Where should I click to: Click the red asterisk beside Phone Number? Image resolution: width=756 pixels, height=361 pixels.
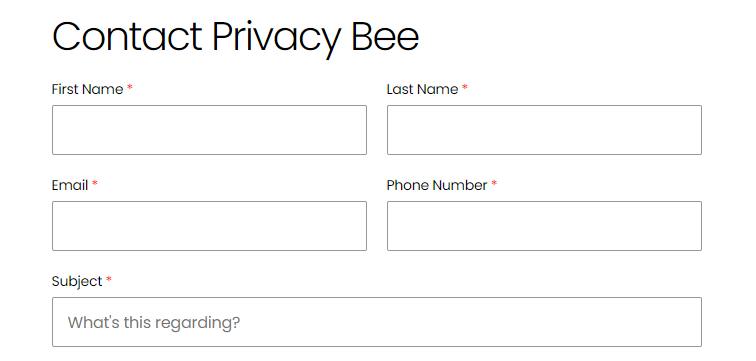[494, 184]
